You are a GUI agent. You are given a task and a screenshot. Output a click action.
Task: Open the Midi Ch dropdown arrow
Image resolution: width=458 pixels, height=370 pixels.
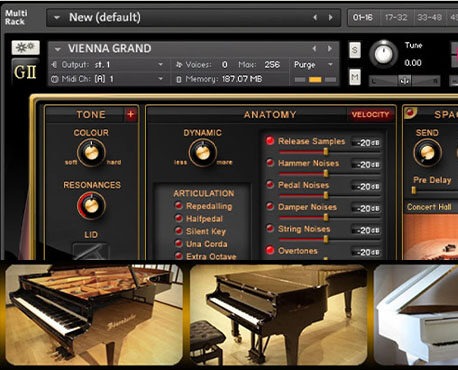point(161,79)
